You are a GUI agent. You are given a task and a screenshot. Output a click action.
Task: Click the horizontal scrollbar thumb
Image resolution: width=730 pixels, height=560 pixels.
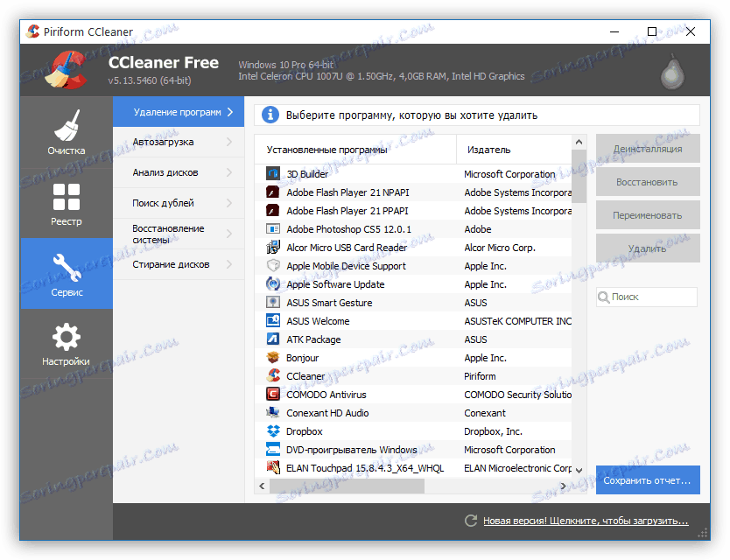(x=347, y=486)
